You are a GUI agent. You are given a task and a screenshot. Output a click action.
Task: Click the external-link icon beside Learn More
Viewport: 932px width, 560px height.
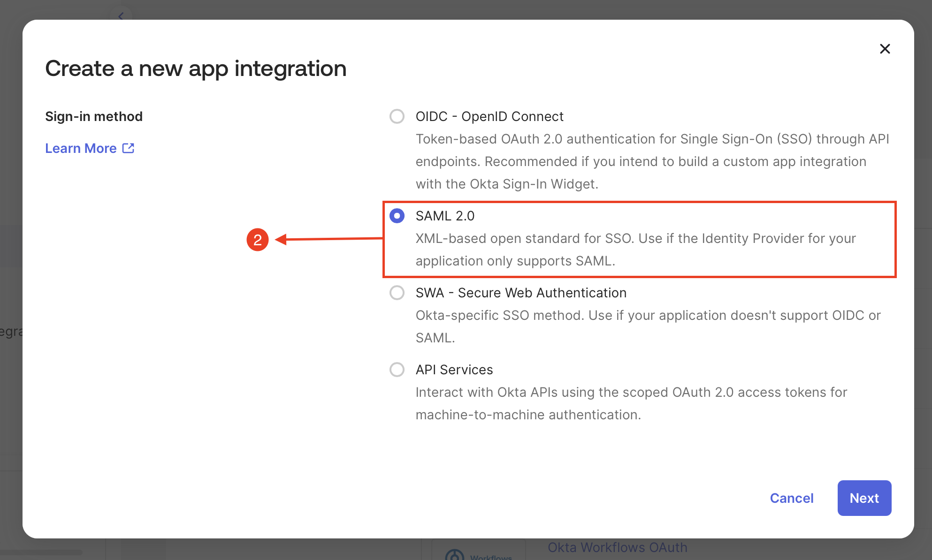tap(128, 148)
